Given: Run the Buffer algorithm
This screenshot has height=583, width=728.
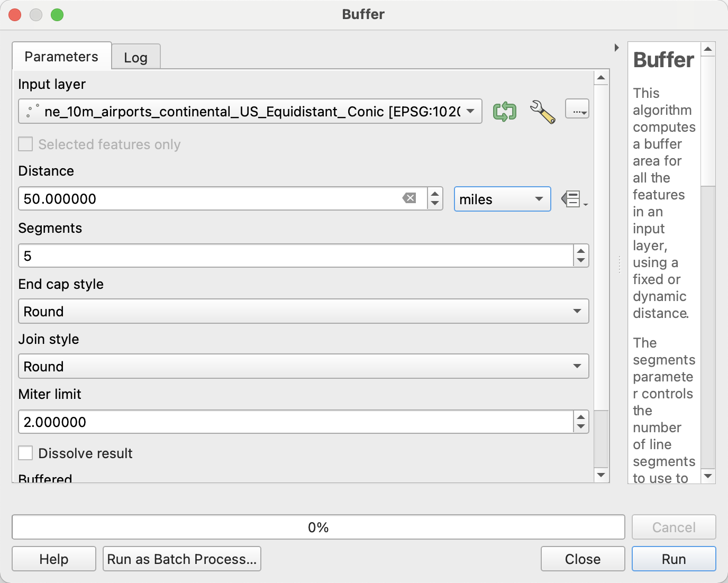Looking at the screenshot, I should [673, 559].
